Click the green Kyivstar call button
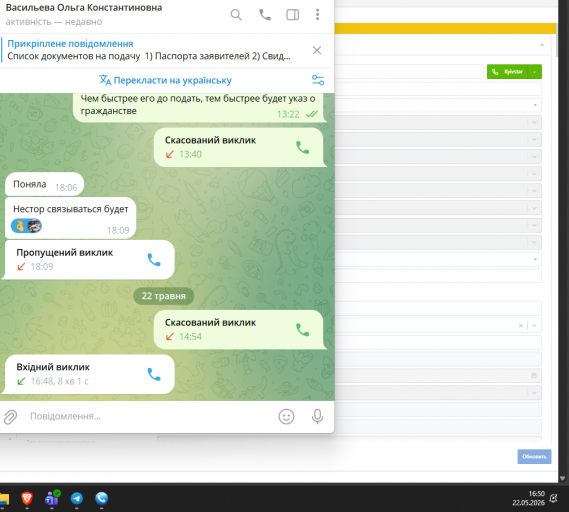The image size is (569, 512). (507, 71)
